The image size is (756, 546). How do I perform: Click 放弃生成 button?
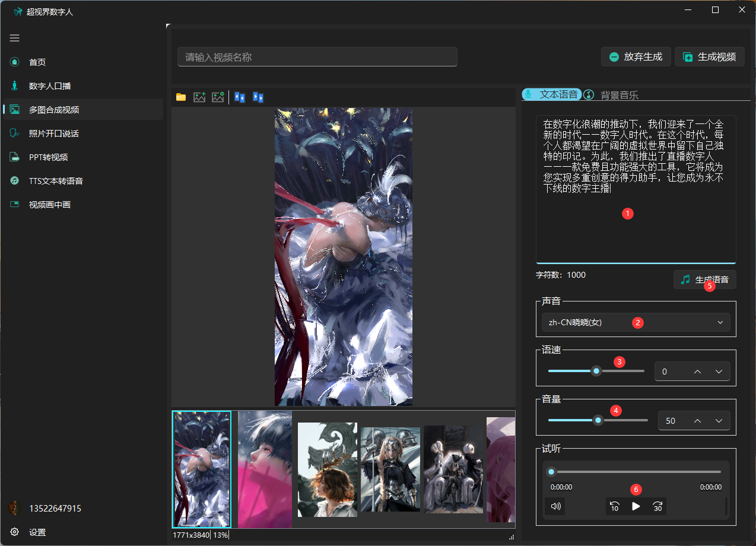[636, 57]
